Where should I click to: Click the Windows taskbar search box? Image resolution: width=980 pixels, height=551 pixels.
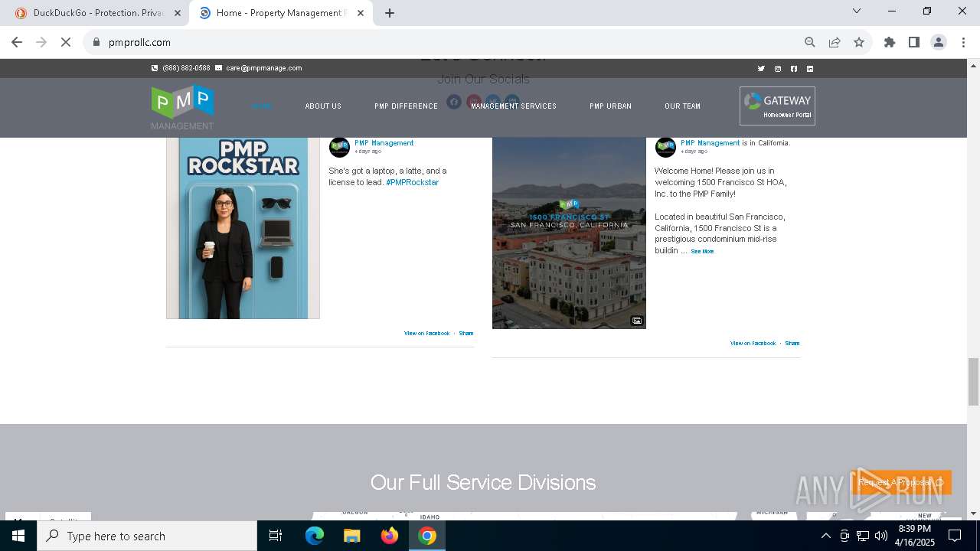(147, 536)
